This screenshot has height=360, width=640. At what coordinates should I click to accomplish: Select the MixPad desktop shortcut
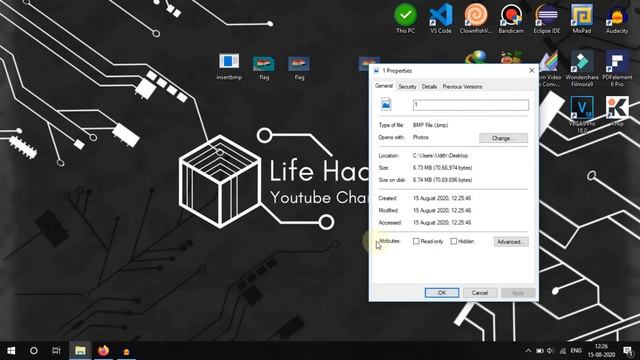[582, 18]
